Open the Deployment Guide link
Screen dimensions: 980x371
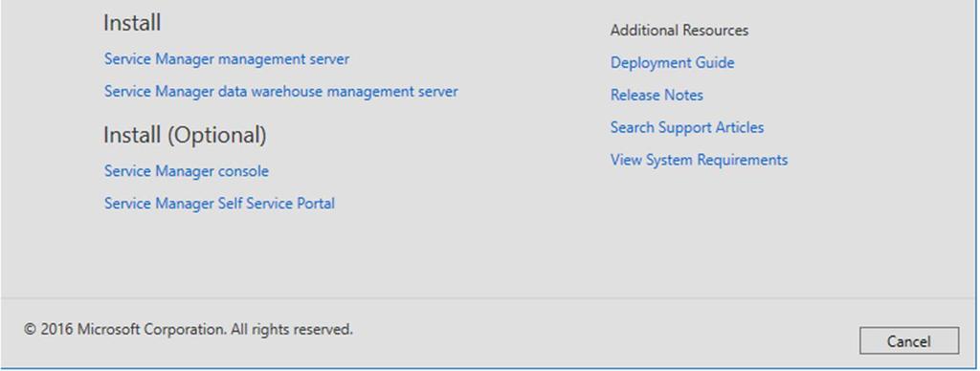point(673,63)
